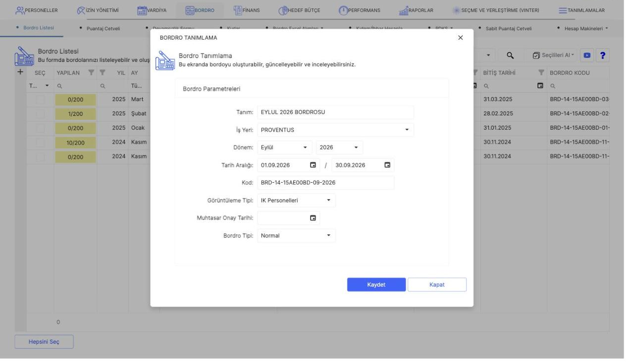The width and height of the screenshot is (629, 364).
Task: Open the Vardiya menu
Action: click(x=152, y=10)
